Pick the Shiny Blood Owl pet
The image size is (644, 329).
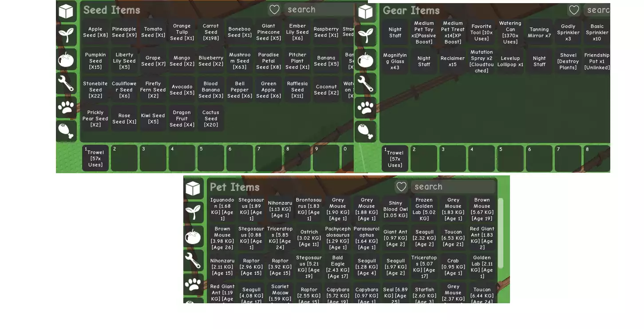tap(395, 209)
